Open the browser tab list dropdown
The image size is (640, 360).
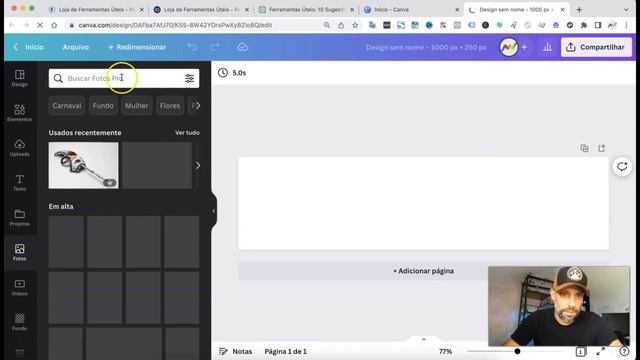click(626, 9)
